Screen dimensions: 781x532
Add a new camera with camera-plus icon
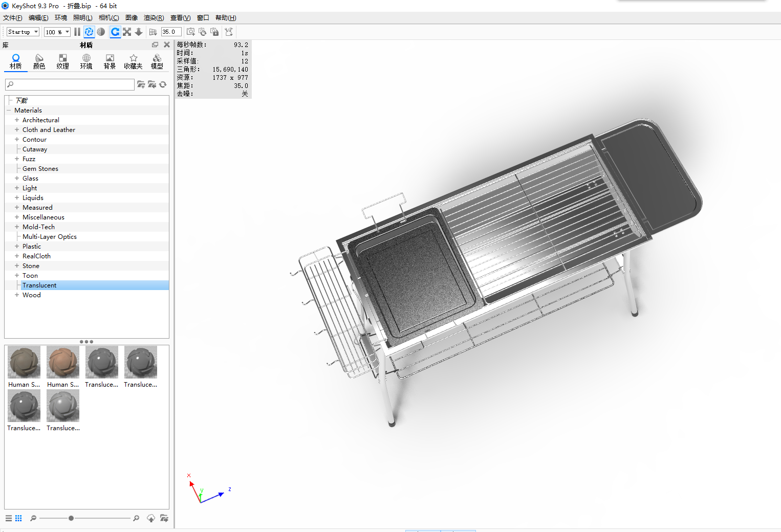click(x=191, y=32)
